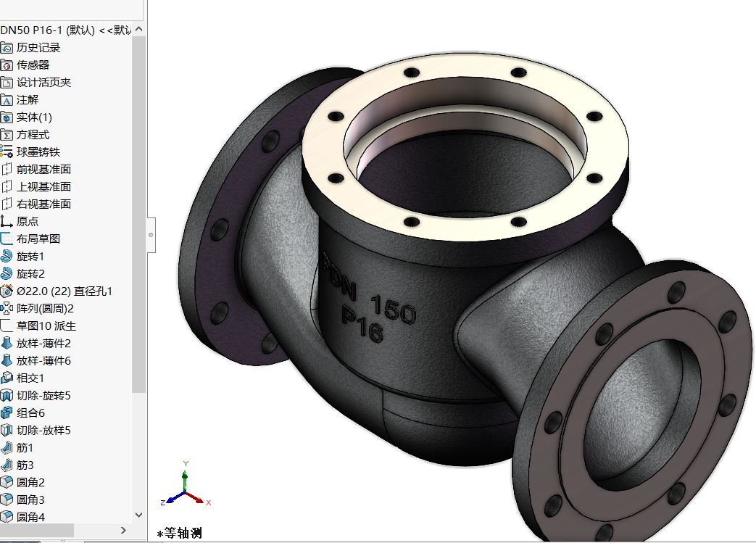Select the 切除-放样5 text label
The height and width of the screenshot is (543, 756).
tap(44, 430)
